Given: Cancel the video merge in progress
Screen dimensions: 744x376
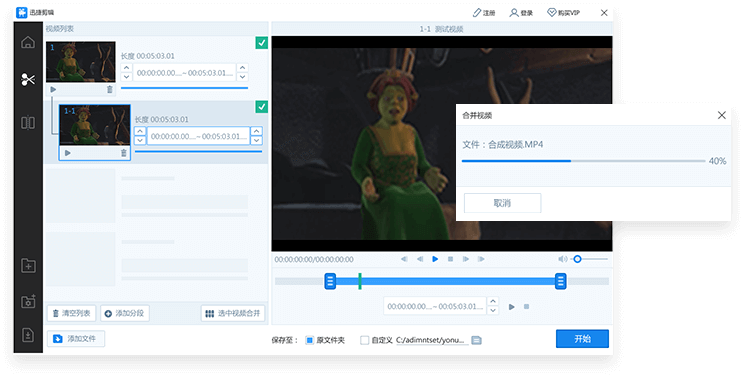Looking at the screenshot, I should click(x=502, y=203).
